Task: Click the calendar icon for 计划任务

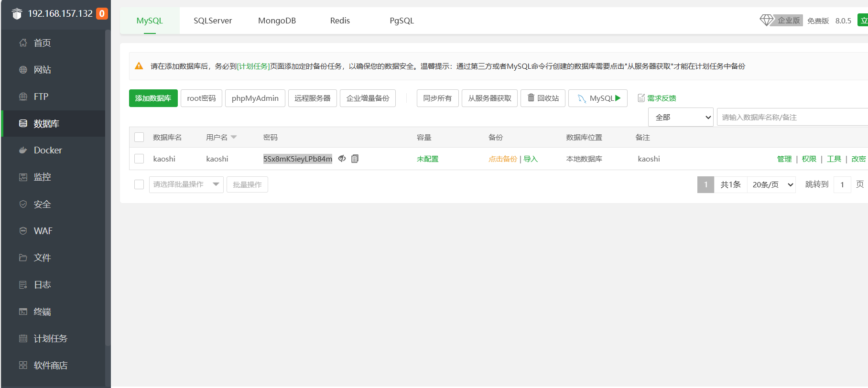Action: pos(23,338)
